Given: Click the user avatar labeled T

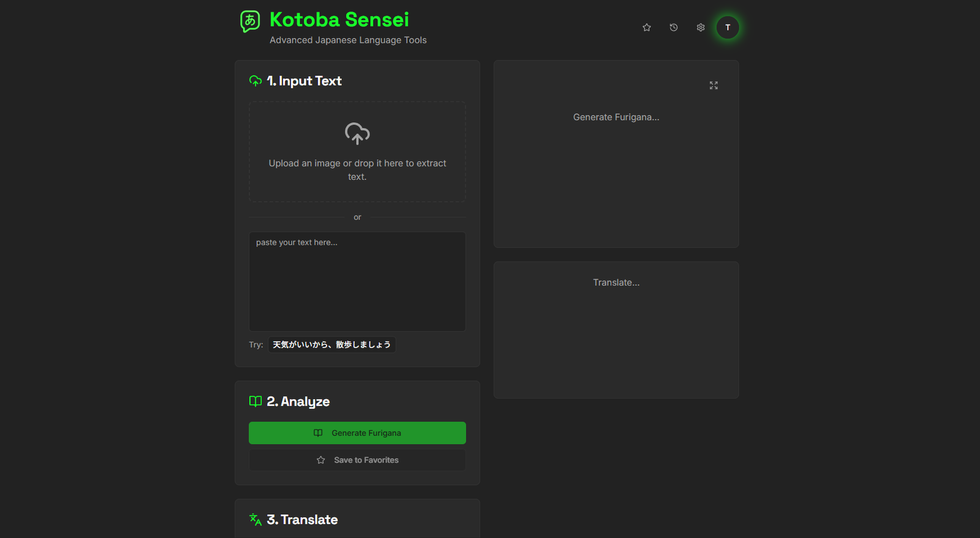Looking at the screenshot, I should click(x=728, y=28).
